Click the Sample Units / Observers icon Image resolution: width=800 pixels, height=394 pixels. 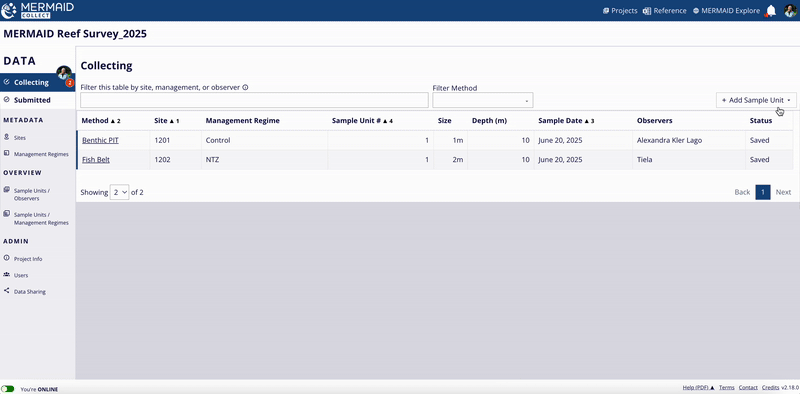click(7, 189)
